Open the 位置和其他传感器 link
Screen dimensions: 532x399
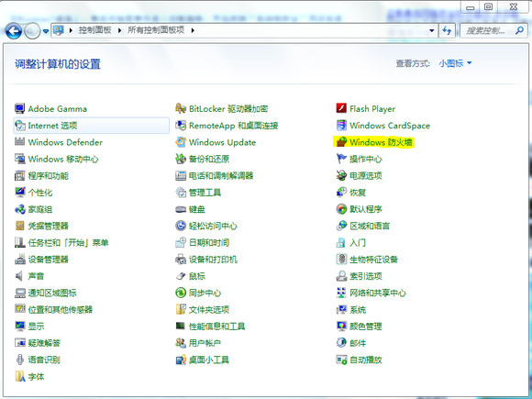click(x=61, y=309)
